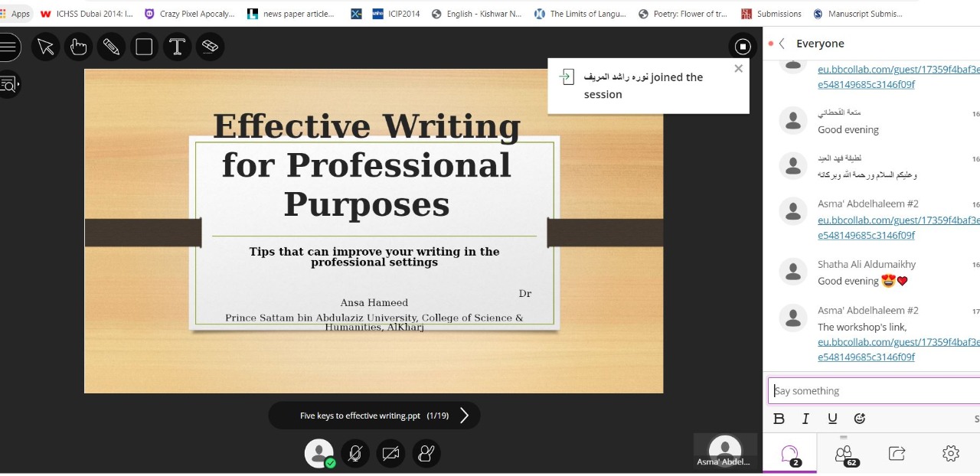Select the Text annotation tool

(x=177, y=47)
